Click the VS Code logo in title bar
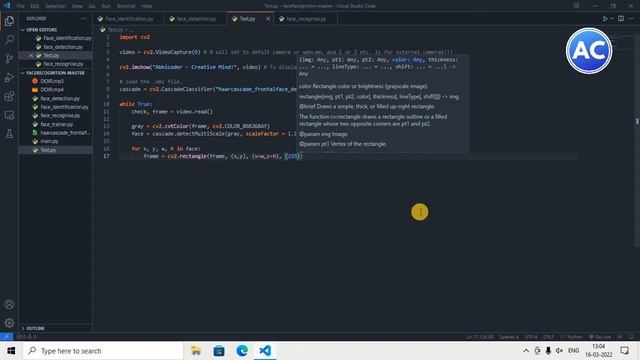This screenshot has width=640, height=360. pos(7,6)
